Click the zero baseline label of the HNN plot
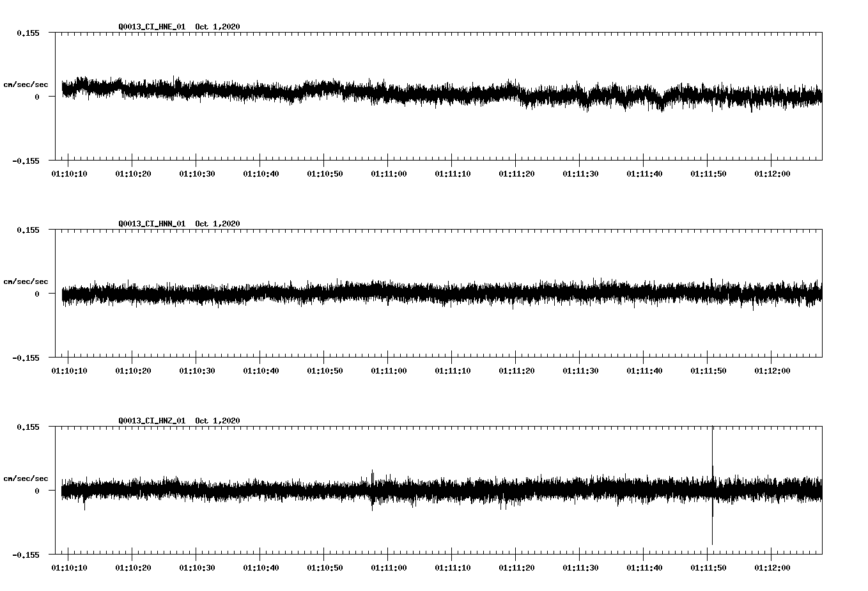868x591 pixels. 36,295
